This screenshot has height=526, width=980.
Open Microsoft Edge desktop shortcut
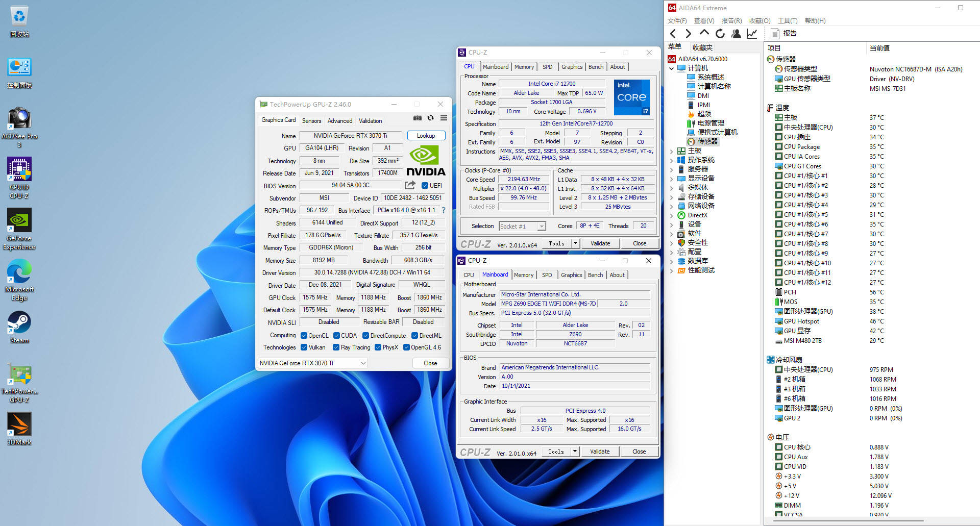click(x=19, y=280)
